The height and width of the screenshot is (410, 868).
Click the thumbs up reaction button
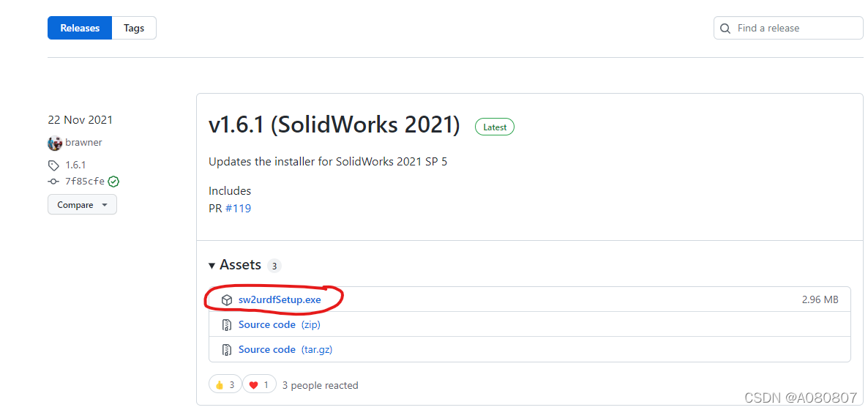[225, 384]
